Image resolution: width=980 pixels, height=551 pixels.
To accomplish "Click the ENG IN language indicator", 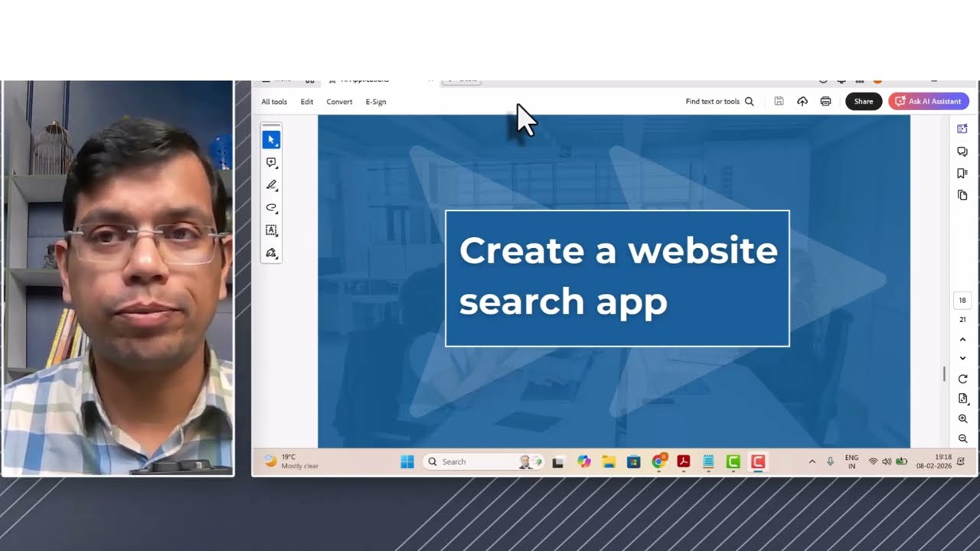I will point(851,461).
